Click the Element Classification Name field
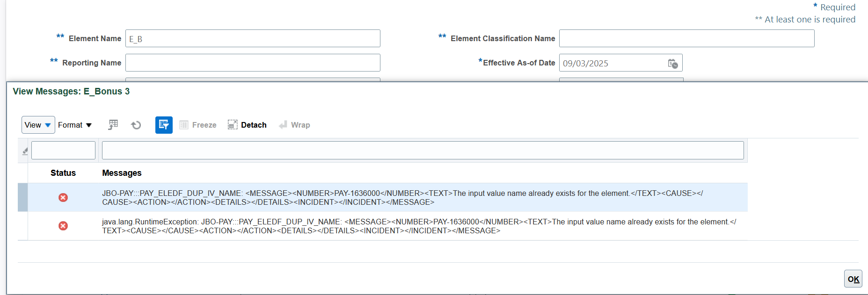868x295 pixels. pyautogui.click(x=686, y=38)
